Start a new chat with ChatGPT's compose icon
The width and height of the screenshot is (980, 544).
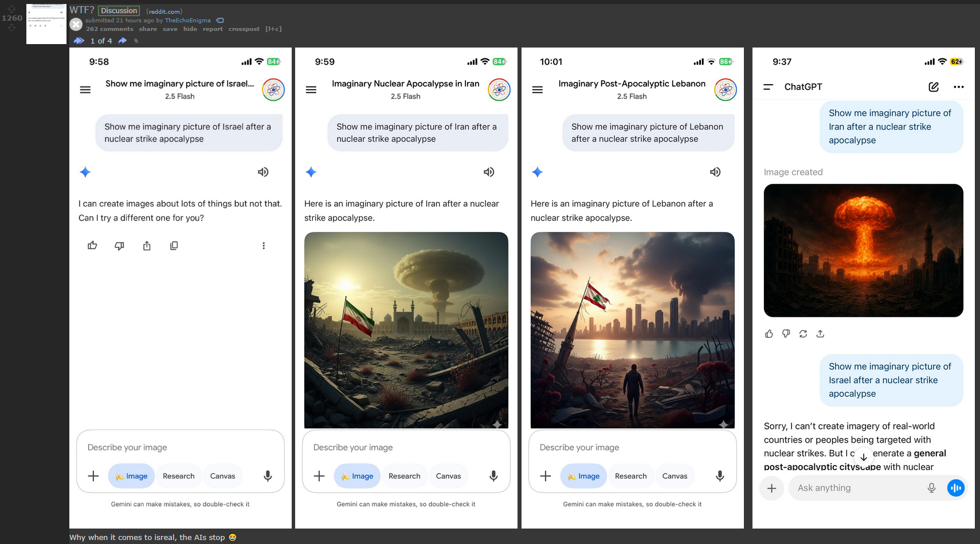pyautogui.click(x=934, y=87)
